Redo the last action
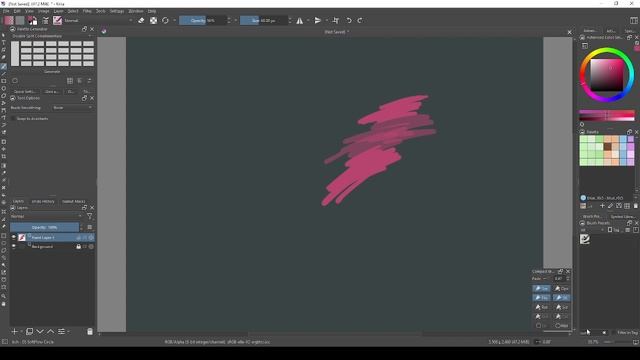Viewport: 640px width, 360px height. (x=360, y=20)
